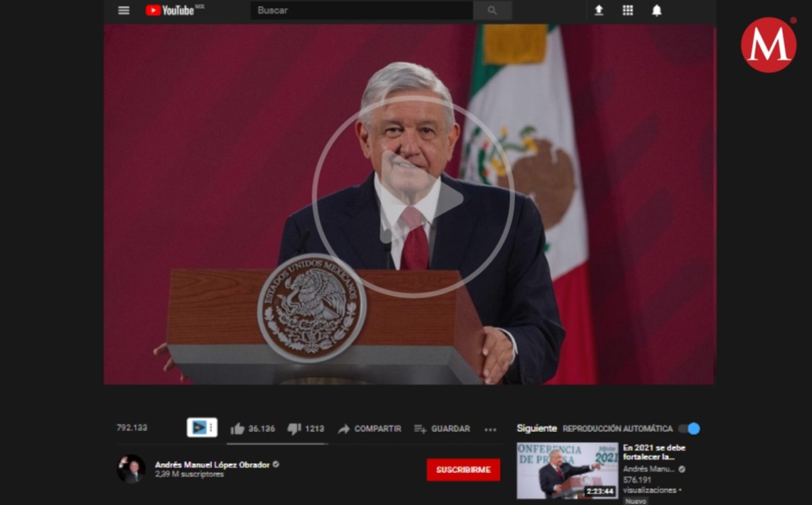This screenshot has height=505, width=812.
Task: Play the video using center play button
Action: point(413,197)
